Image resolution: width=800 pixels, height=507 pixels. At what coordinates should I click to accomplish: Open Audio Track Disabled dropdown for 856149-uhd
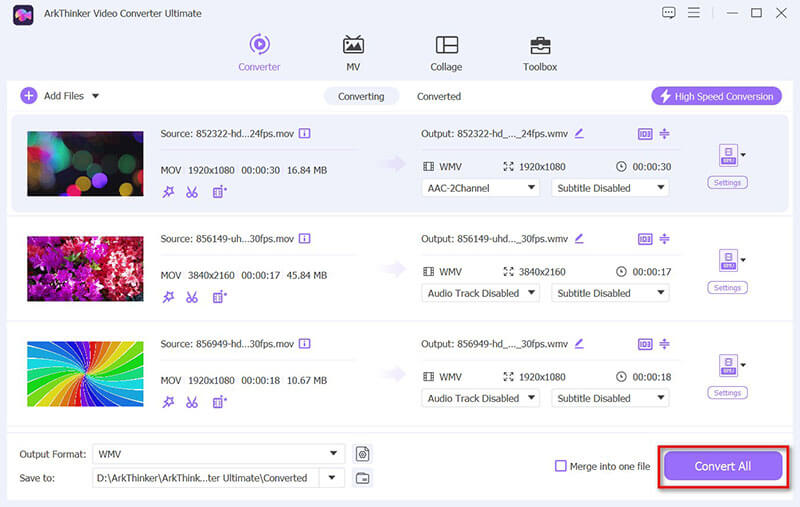click(480, 293)
